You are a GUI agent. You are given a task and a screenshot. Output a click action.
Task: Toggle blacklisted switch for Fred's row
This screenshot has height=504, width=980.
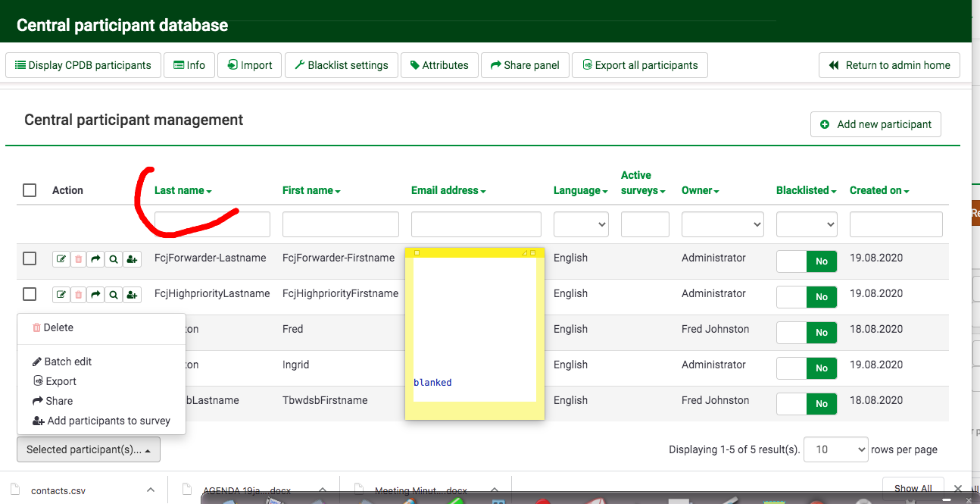pos(807,333)
